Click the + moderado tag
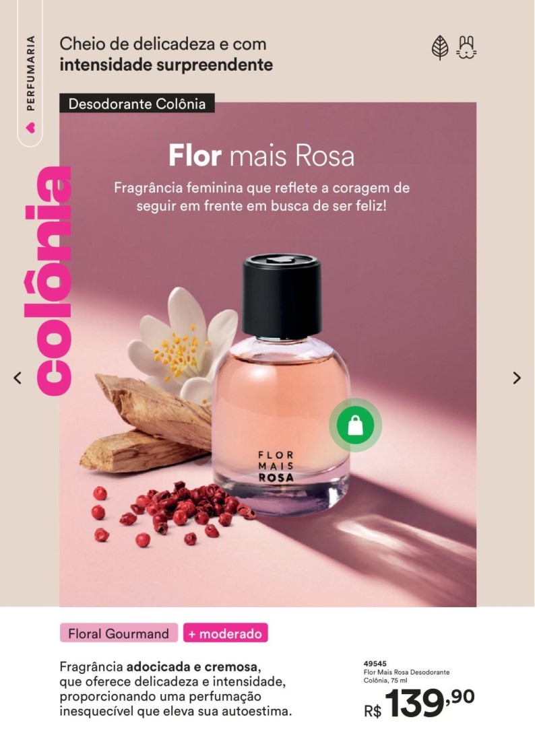The image size is (535, 756). 225,633
